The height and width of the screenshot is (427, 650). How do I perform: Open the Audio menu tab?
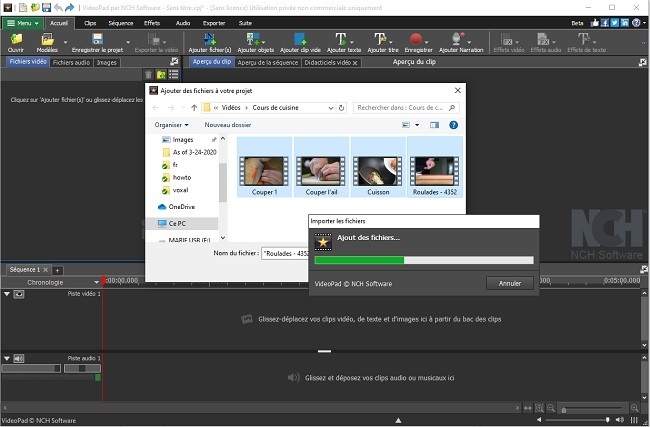click(x=183, y=23)
